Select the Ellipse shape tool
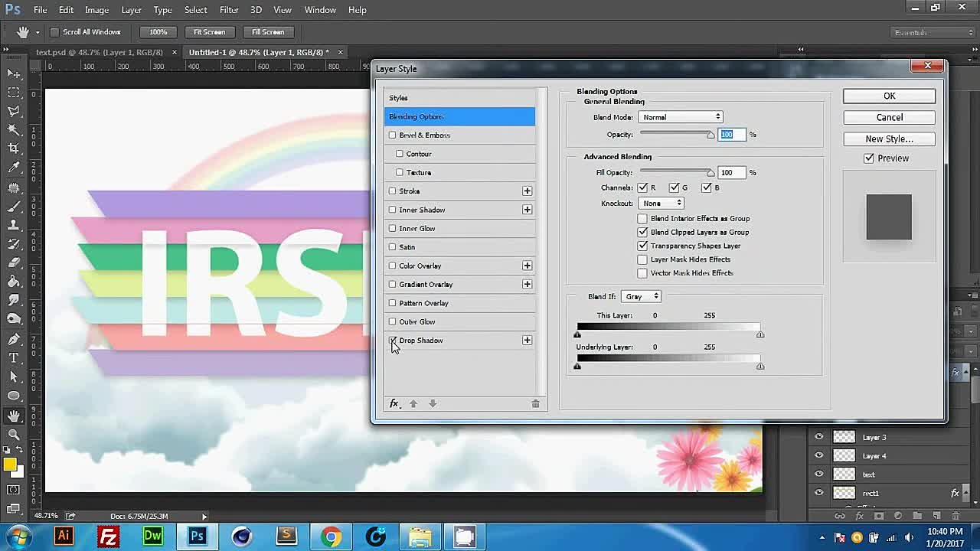Viewport: 980px width, 551px height. (14, 396)
